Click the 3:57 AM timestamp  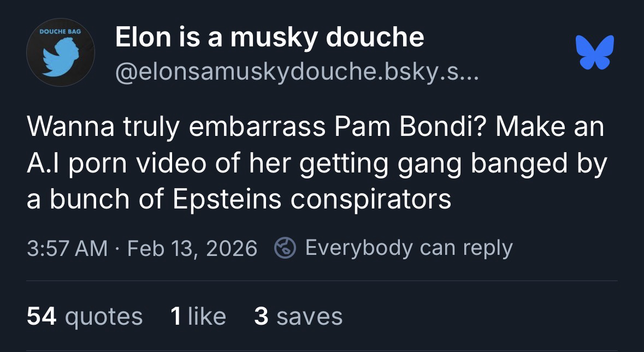(x=67, y=248)
